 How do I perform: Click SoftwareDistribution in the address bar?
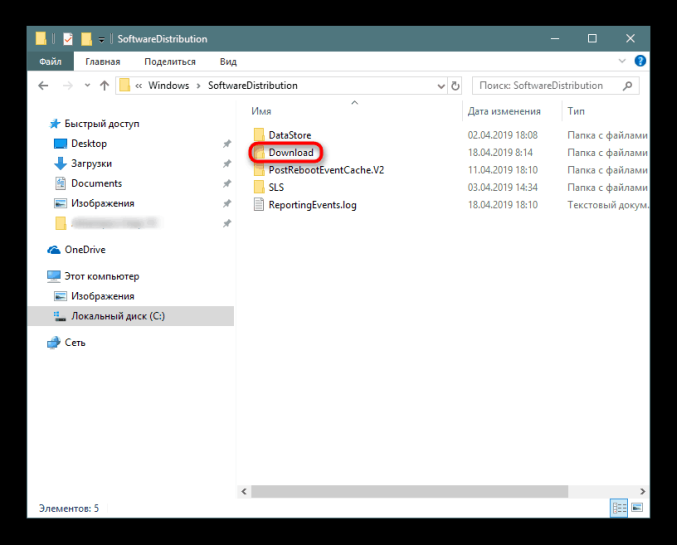[253, 86]
